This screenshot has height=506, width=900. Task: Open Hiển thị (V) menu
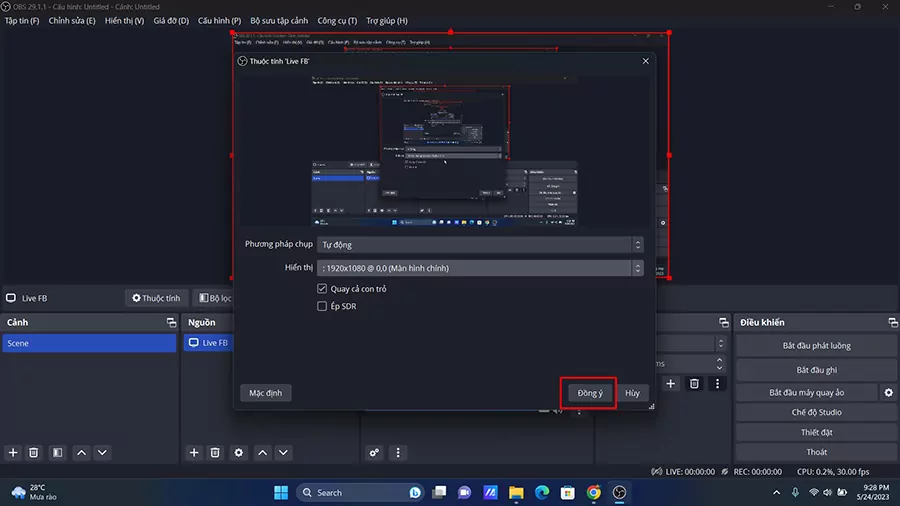coord(124,21)
